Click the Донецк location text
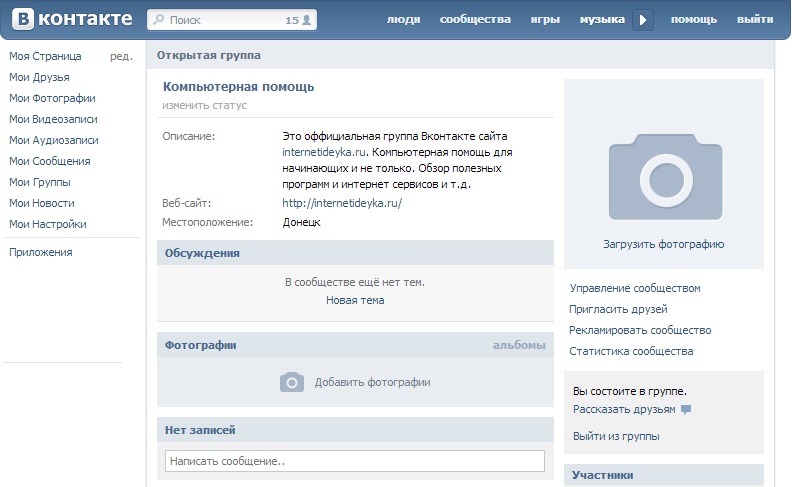Viewport: 792px width, 487px height. [x=301, y=222]
